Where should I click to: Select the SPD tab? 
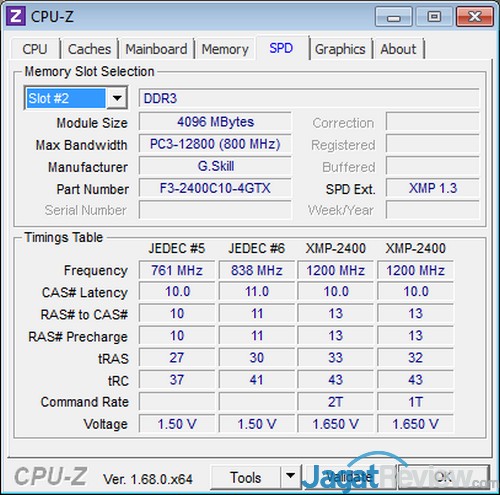[x=281, y=48]
